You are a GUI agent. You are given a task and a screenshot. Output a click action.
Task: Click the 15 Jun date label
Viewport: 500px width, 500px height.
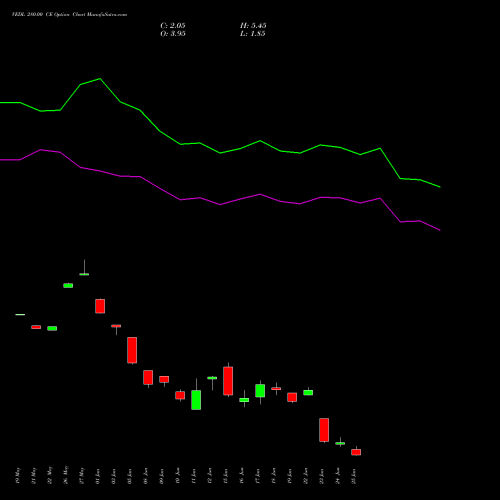[226, 476]
